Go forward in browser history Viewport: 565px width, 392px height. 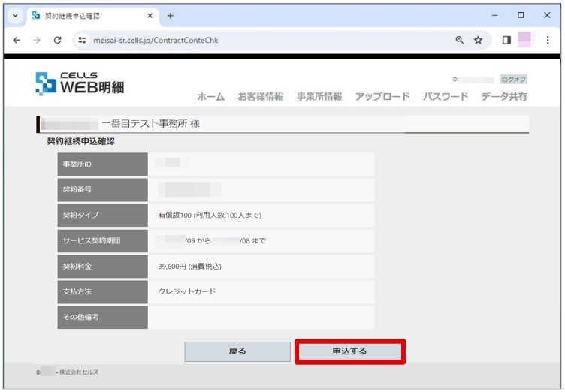(37, 40)
